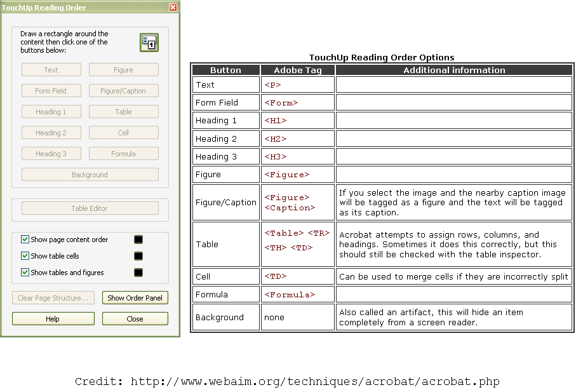Select the '<H2>' tag cell
The height and width of the screenshot is (392, 576).
(x=298, y=139)
